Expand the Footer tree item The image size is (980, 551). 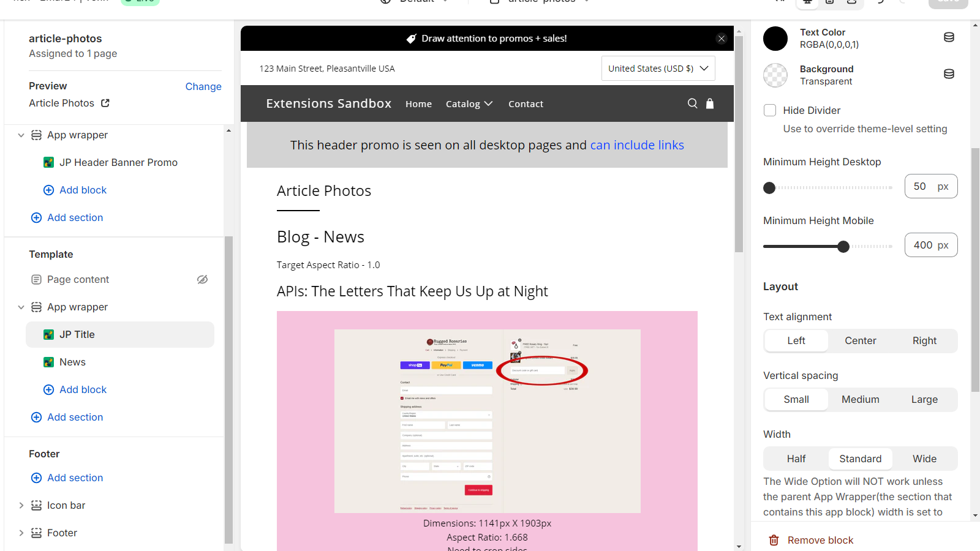click(21, 533)
